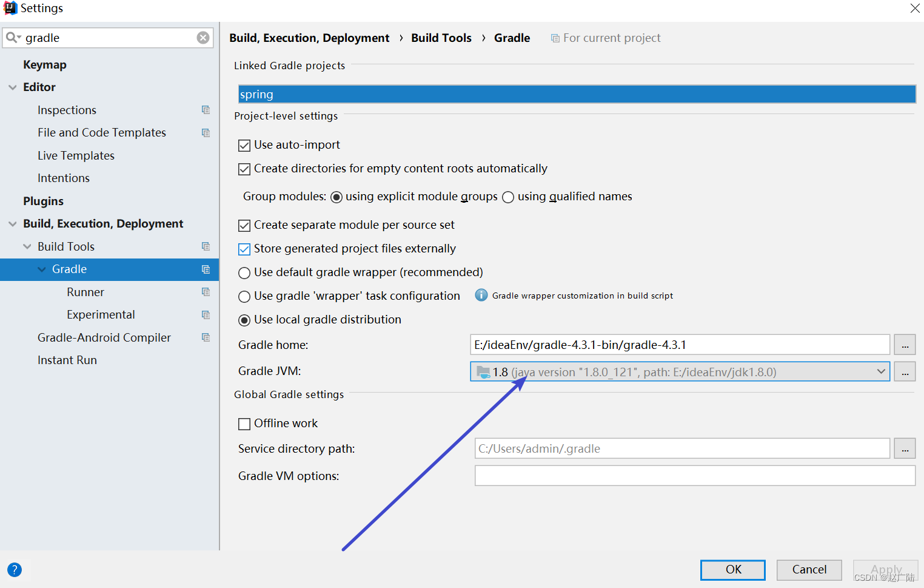Open File and Code Templates settings

coord(102,132)
